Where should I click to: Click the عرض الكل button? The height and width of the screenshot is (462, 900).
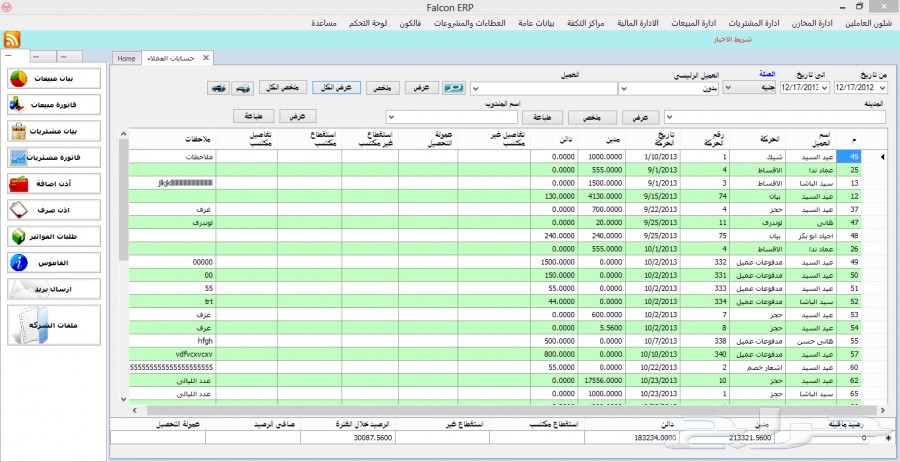pyautogui.click(x=336, y=87)
